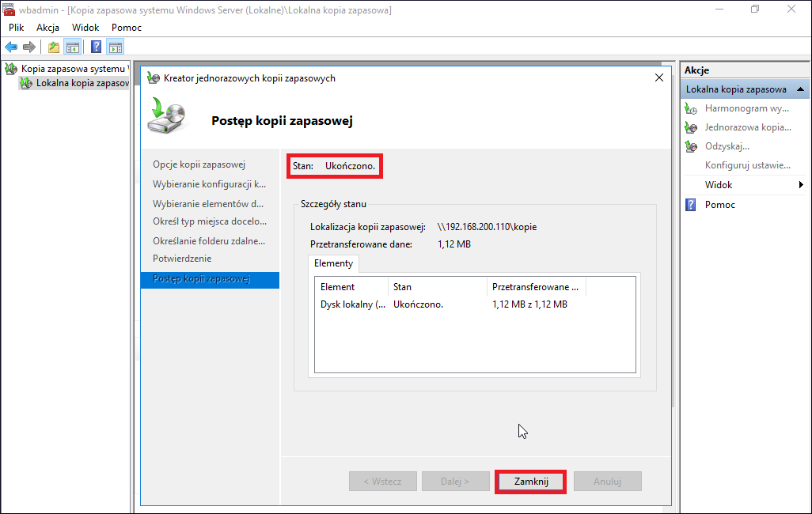This screenshot has height=514, width=812.
Task: Expand the Widok submenu arrow
Action: click(x=801, y=185)
